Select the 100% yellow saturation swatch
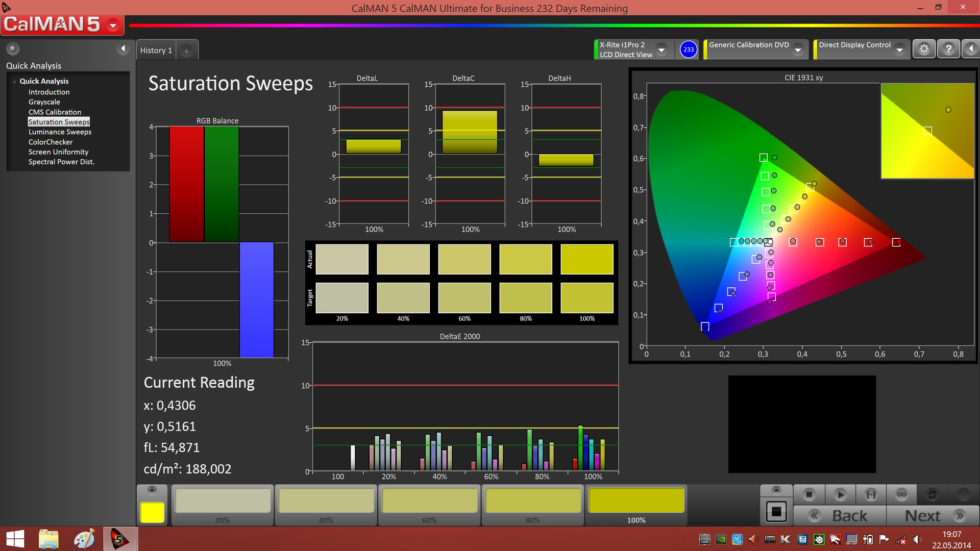 click(636, 501)
